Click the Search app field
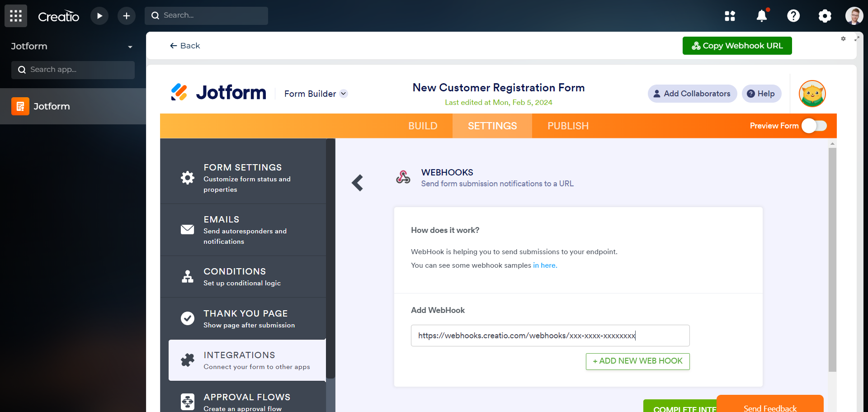Viewport: 868px width, 412px height. (73, 70)
